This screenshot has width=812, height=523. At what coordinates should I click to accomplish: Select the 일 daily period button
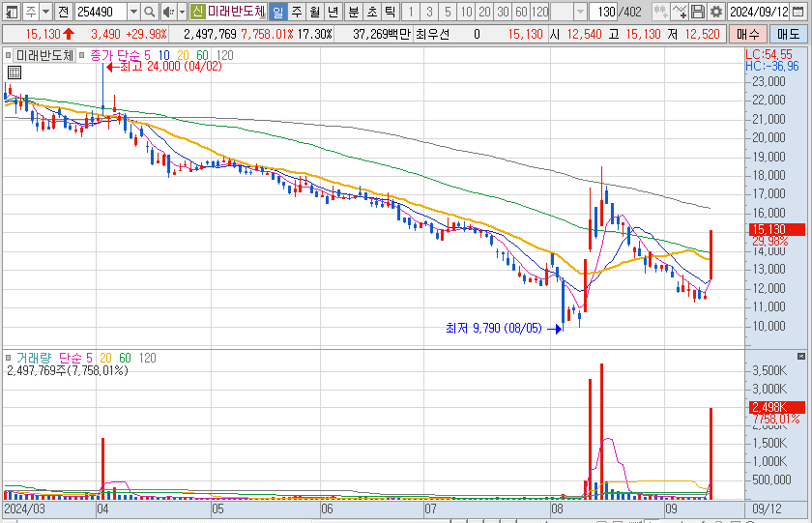278,12
